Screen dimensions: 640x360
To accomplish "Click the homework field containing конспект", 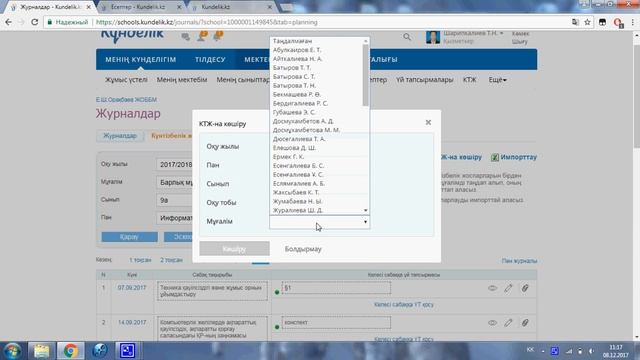I will click(336, 322).
